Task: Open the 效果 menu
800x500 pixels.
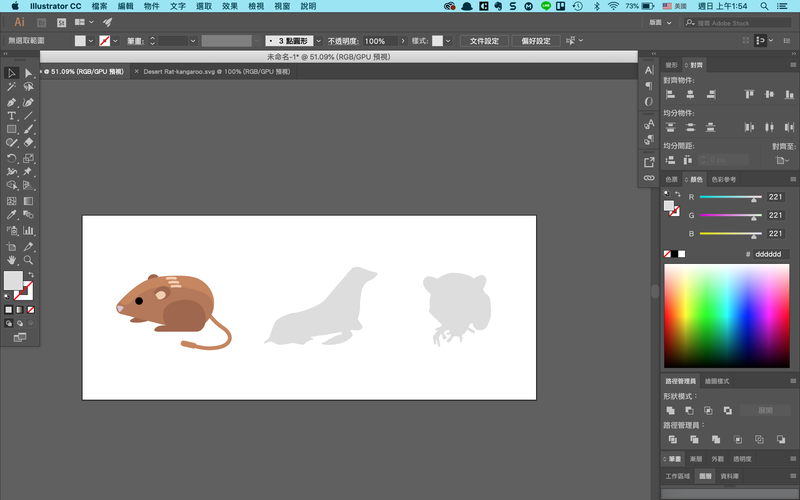Action: point(230,6)
